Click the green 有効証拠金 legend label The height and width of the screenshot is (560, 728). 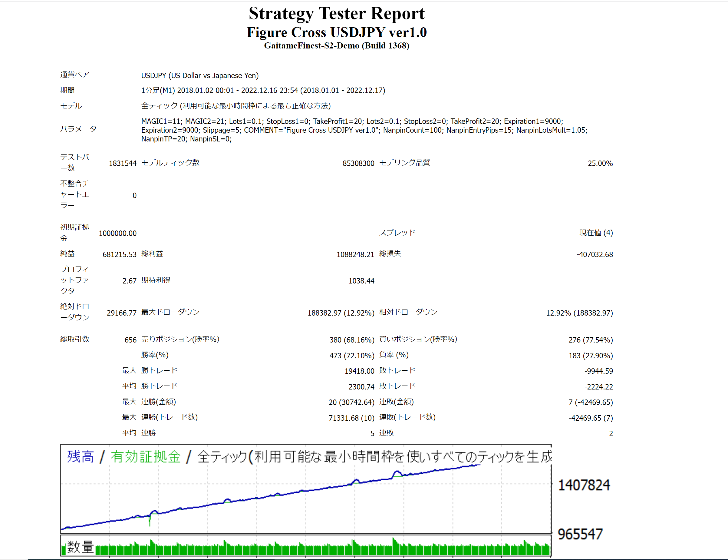[x=145, y=457]
